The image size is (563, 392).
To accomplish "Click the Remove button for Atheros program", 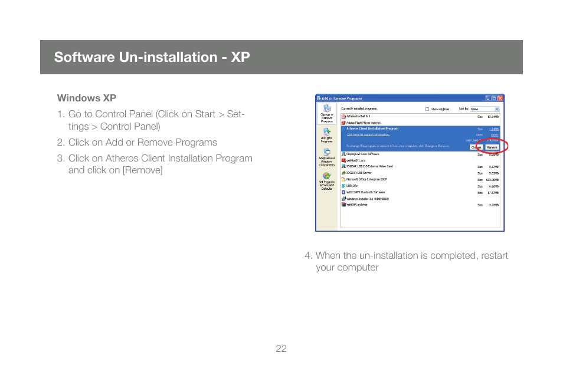I will (492, 147).
